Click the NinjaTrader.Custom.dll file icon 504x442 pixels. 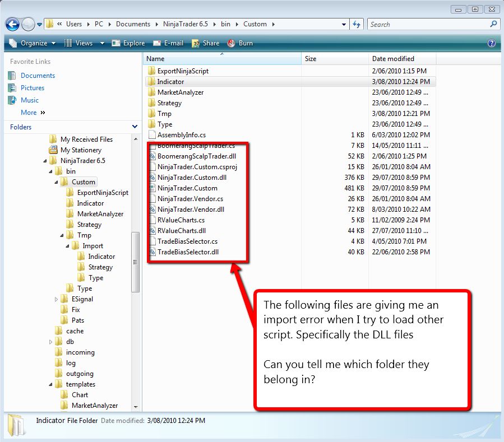152,178
